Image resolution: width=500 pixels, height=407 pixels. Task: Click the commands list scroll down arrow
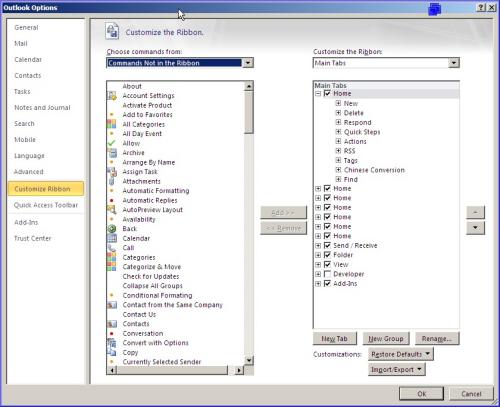[x=249, y=360]
